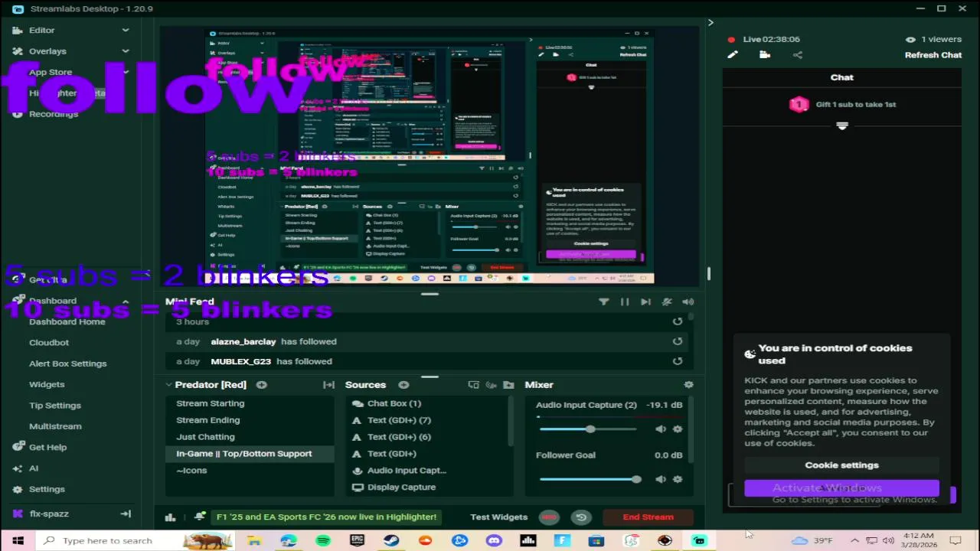Viewport: 980px width, 551px height.
Task: Open Cookie settings in the KICK banner
Action: click(841, 465)
